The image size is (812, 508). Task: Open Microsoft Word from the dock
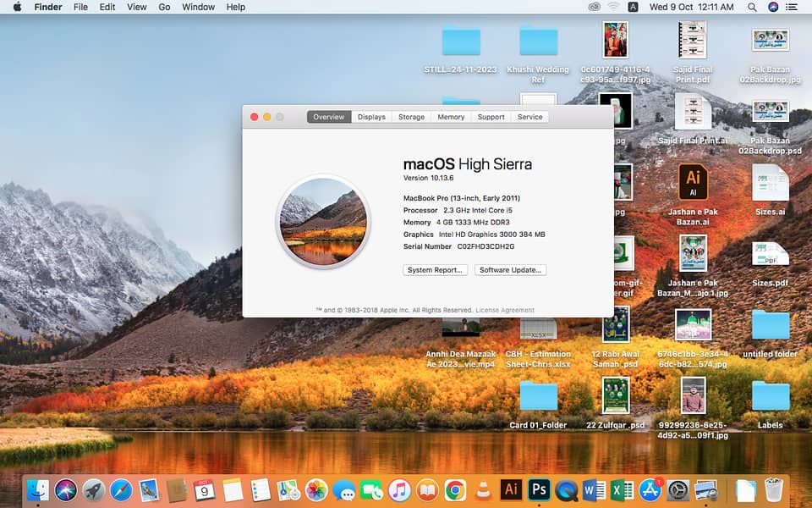tap(594, 489)
